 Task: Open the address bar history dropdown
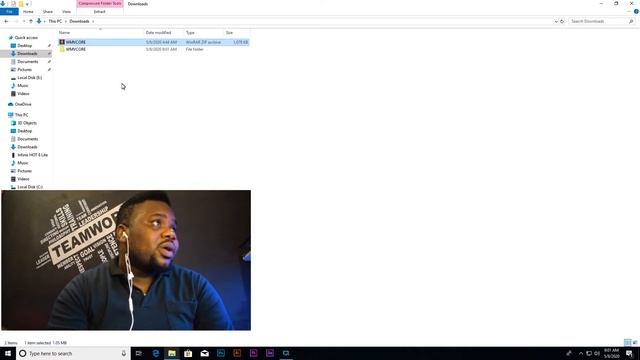[x=556, y=21]
